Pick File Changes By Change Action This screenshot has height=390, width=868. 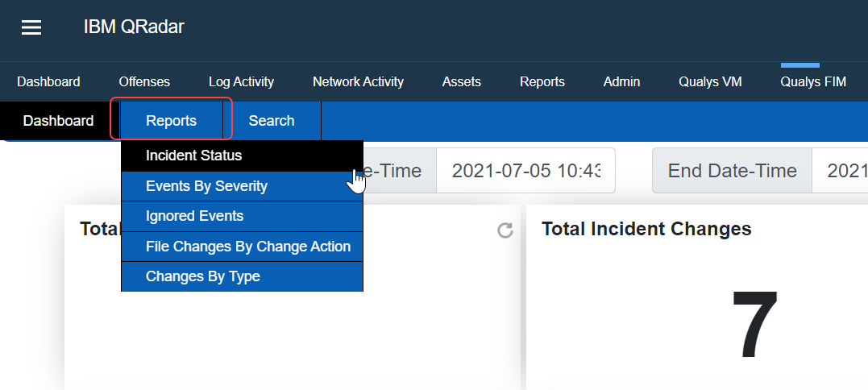243,247
